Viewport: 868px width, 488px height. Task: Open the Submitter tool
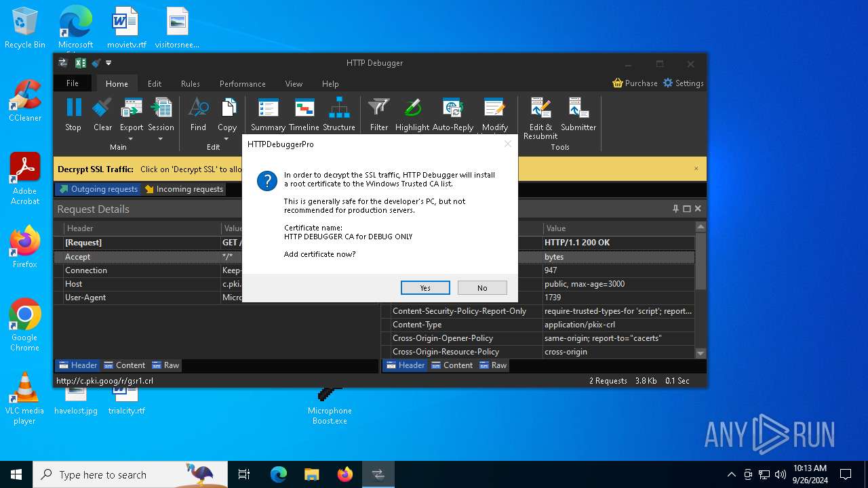point(578,115)
